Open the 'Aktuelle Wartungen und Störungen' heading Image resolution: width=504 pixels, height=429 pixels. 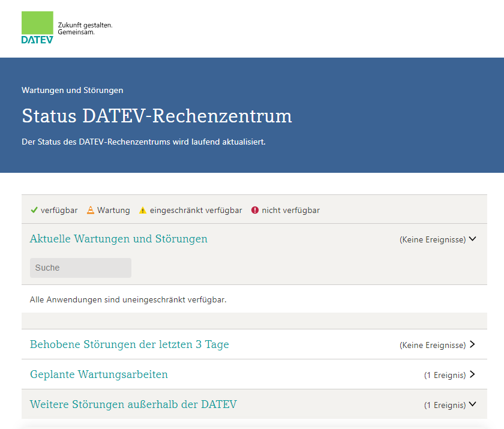coord(119,239)
